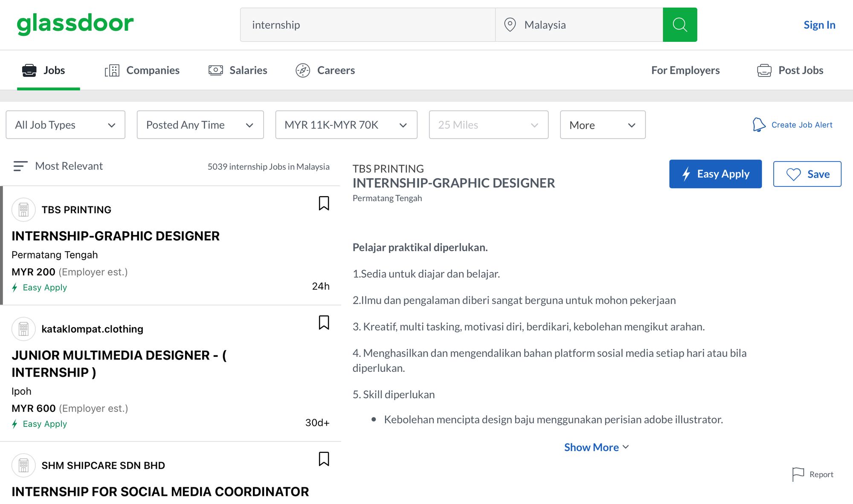Bookmark the SHM Shipcare job listing
Screen dimensions: 853x504
click(324, 459)
